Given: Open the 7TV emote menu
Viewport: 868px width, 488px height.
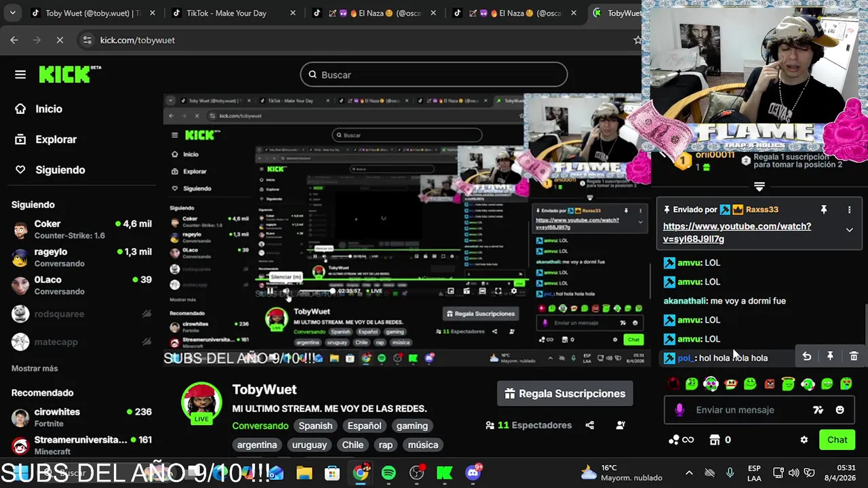Looking at the screenshot, I should (818, 409).
